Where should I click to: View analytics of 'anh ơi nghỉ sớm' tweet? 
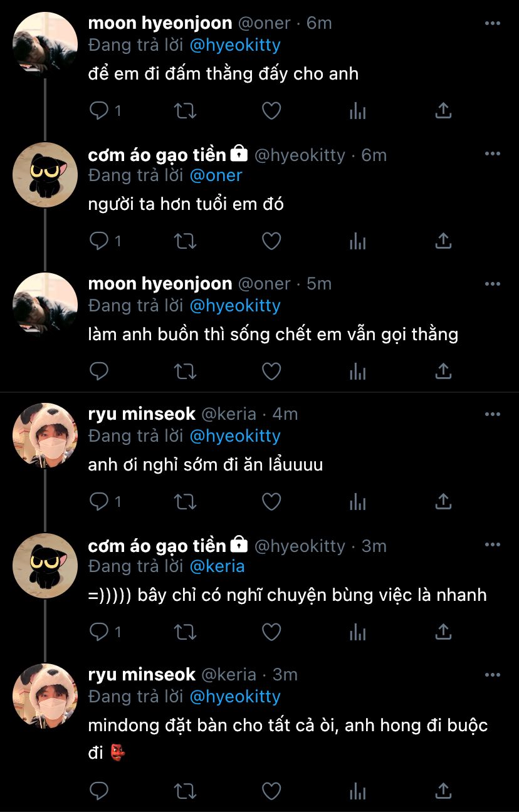coord(357,502)
